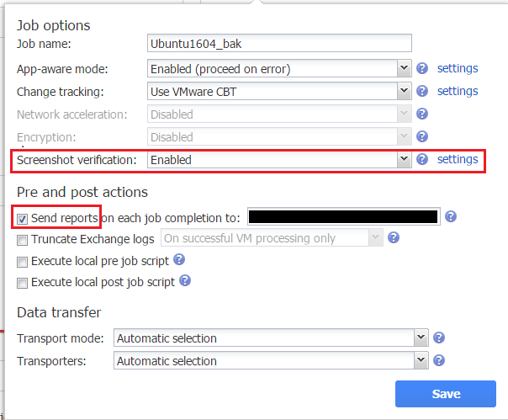Click help icon for local pre job script
Screen dimensions: 508x420
[x=179, y=260]
